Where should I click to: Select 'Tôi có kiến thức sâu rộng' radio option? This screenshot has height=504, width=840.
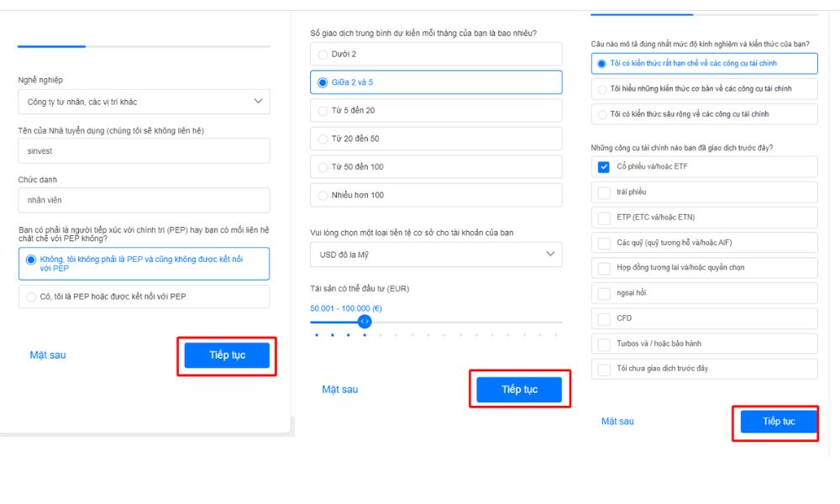tap(601, 114)
